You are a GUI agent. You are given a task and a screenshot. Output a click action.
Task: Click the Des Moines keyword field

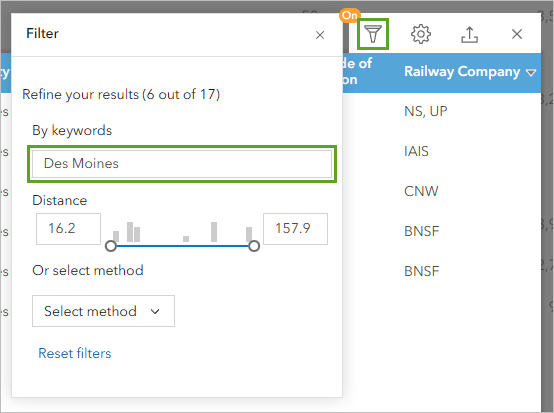182,164
